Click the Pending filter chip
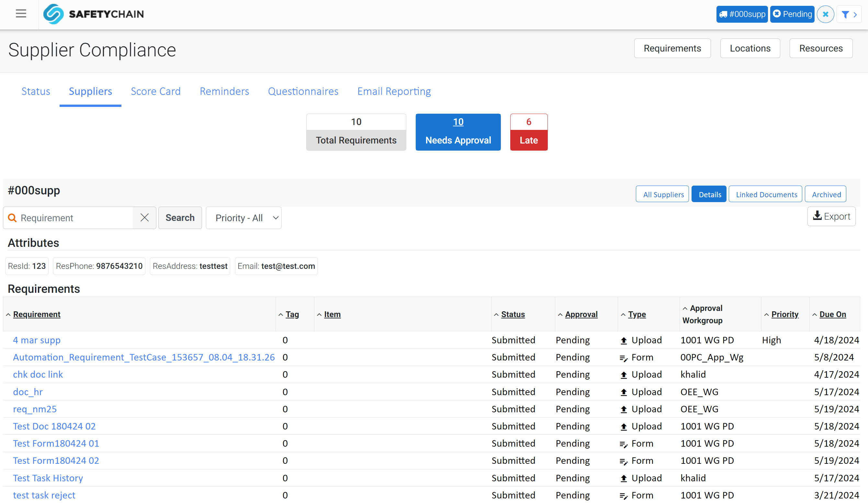 click(792, 14)
